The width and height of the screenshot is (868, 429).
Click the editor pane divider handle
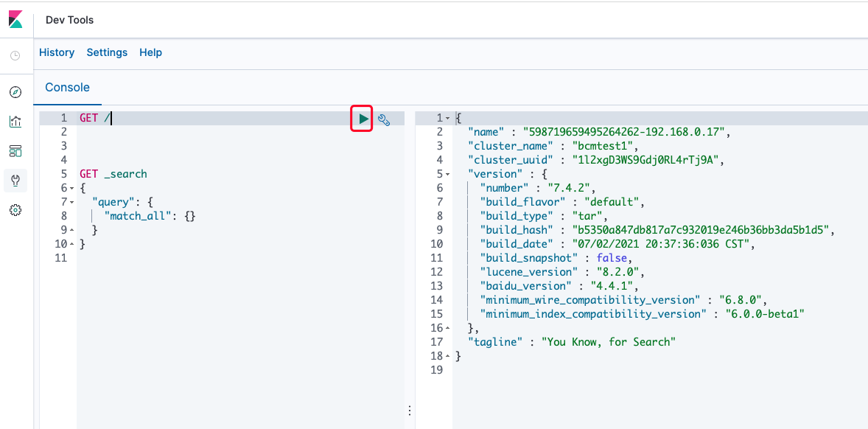(410, 410)
